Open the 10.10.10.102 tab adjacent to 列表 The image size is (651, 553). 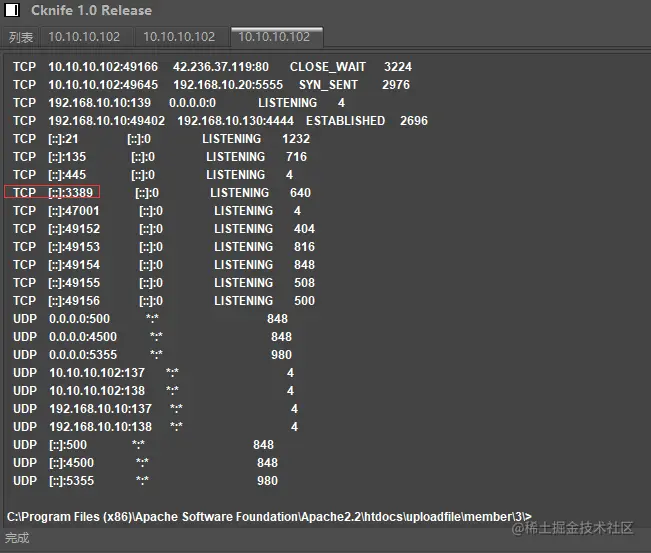pyautogui.click(x=84, y=37)
